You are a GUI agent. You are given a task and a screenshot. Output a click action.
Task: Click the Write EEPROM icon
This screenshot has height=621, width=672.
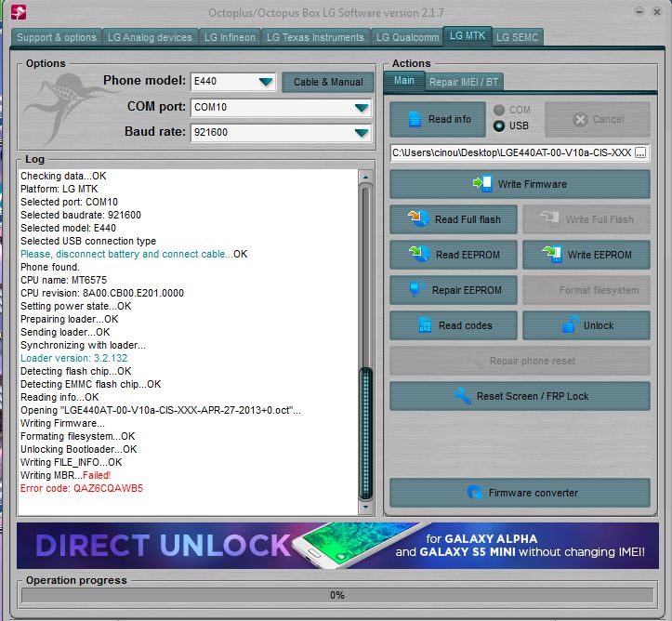551,254
